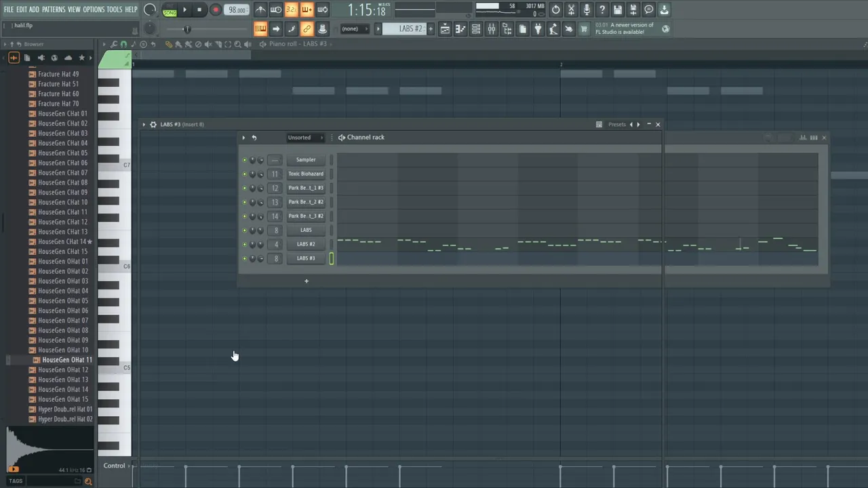This screenshot has height=488, width=868.
Task: Toggle overdub/blend recording button
Action: pyautogui.click(x=307, y=9)
